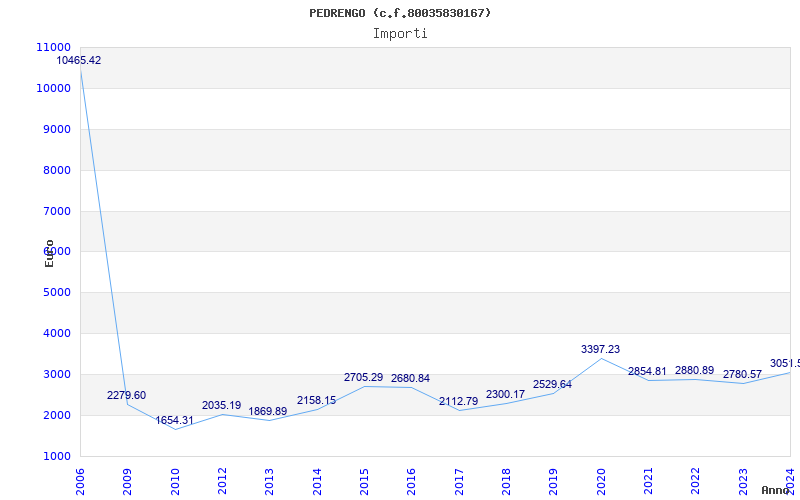The image size is (800, 500).
Task: Click the 2279.60 data label
Action: pyautogui.click(x=127, y=395)
